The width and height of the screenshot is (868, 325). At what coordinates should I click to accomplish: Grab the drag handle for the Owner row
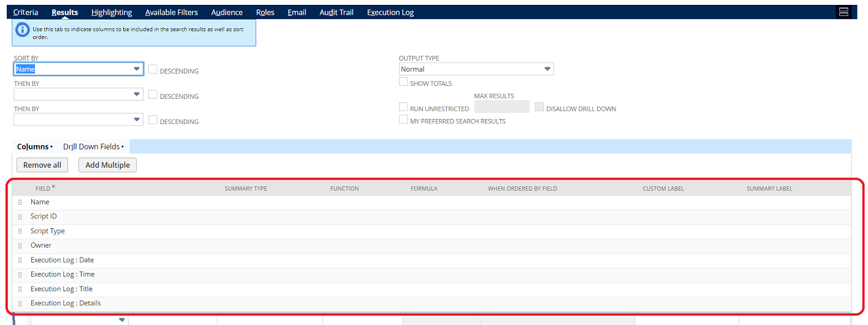tap(20, 245)
